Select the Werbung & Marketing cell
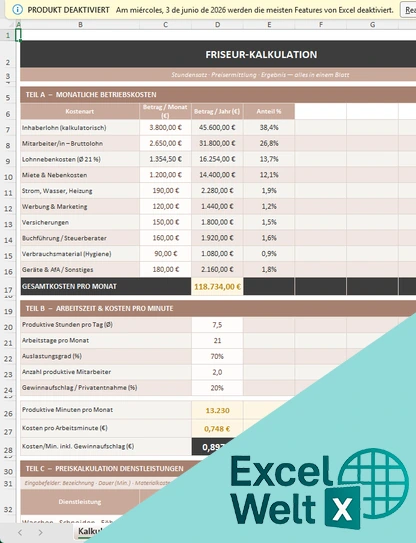The height and width of the screenshot is (543, 416). click(80, 206)
